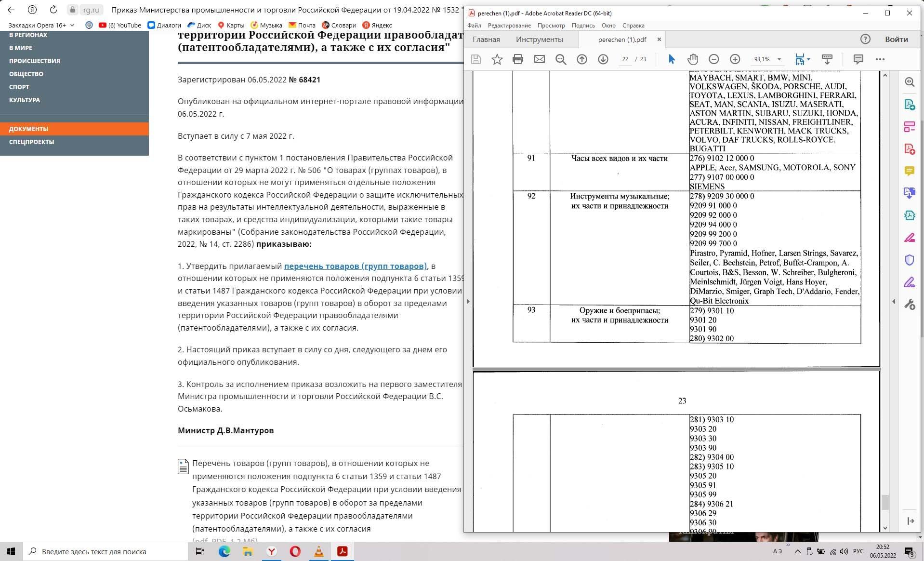Show hidden tray icons chevron
924x561 pixels.
tap(797, 551)
